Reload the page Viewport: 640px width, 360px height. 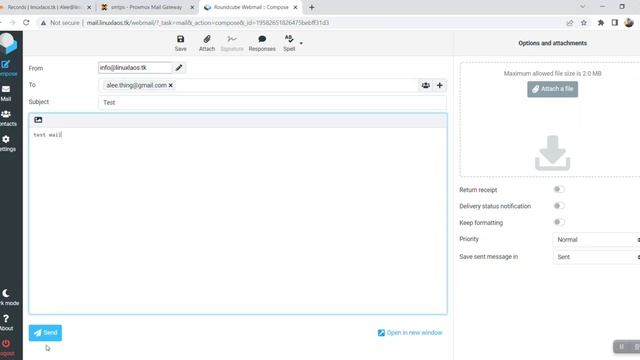pyautogui.click(x=26, y=23)
